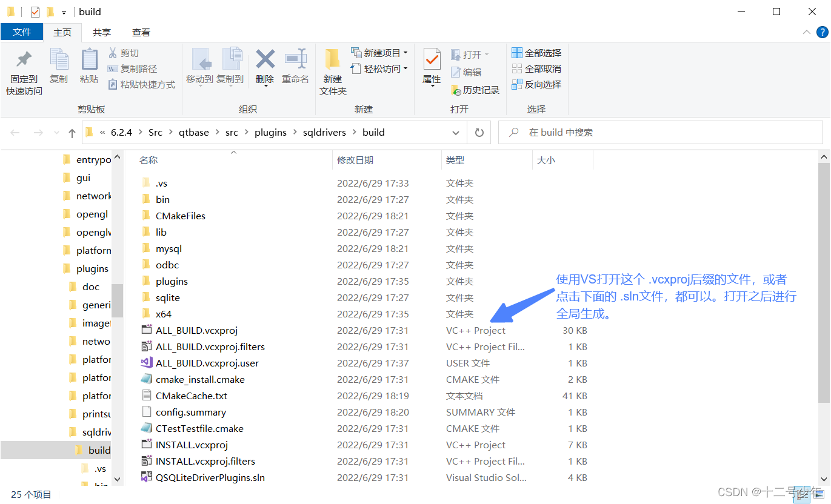Select the cmake_install.cmake file icon
Viewport: 831px width, 504px height.
pos(146,379)
